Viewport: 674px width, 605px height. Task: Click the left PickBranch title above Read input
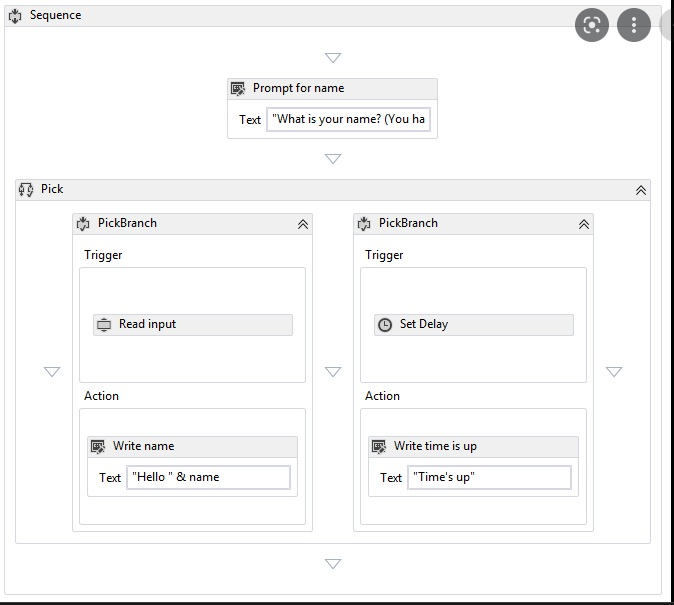tap(127, 223)
